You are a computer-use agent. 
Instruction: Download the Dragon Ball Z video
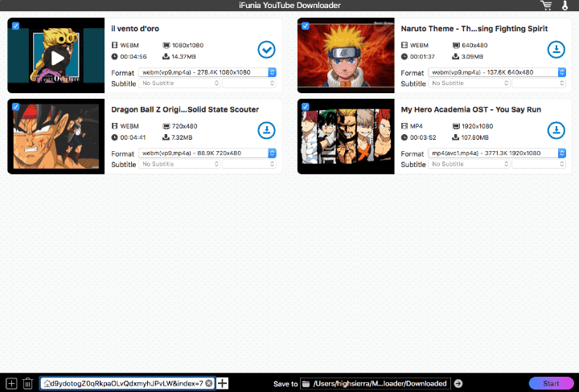pyautogui.click(x=266, y=130)
